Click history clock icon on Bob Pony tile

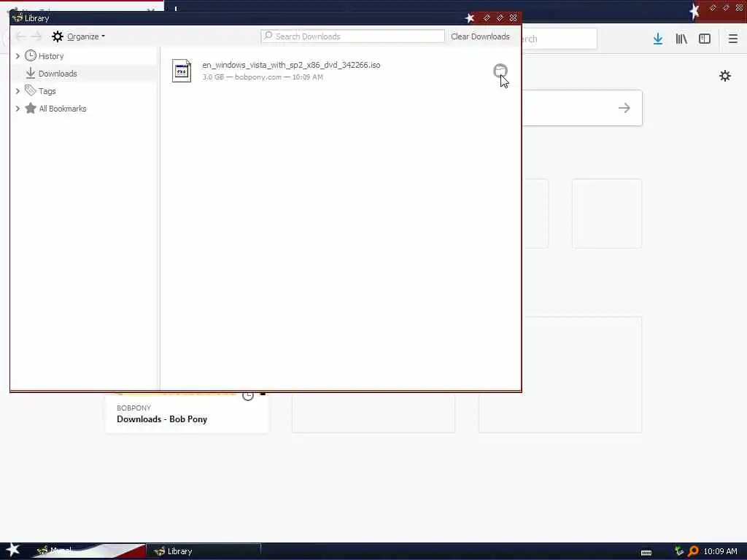pos(248,396)
